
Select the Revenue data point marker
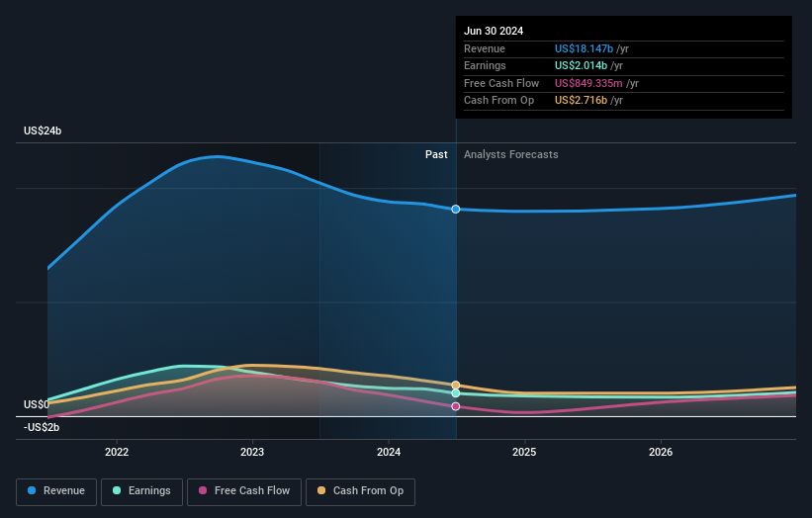pyautogui.click(x=456, y=209)
